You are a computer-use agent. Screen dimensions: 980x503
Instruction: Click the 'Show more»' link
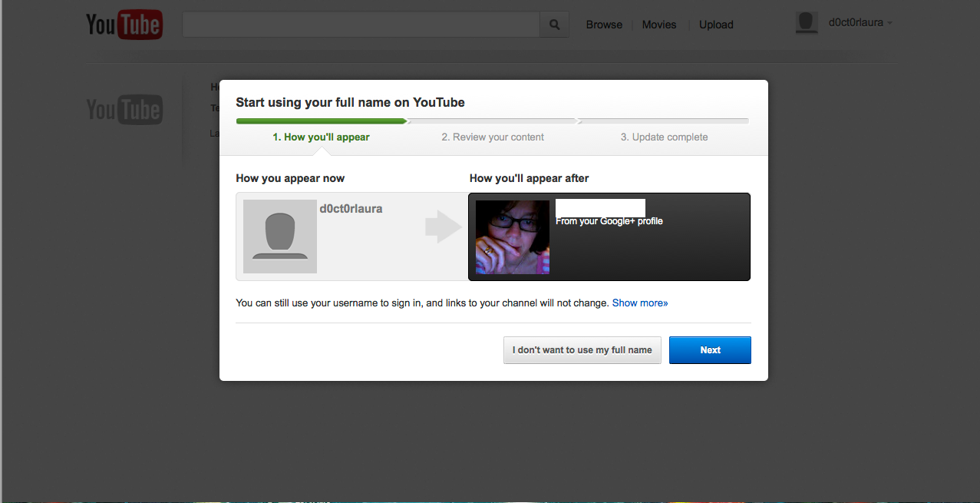(x=639, y=303)
